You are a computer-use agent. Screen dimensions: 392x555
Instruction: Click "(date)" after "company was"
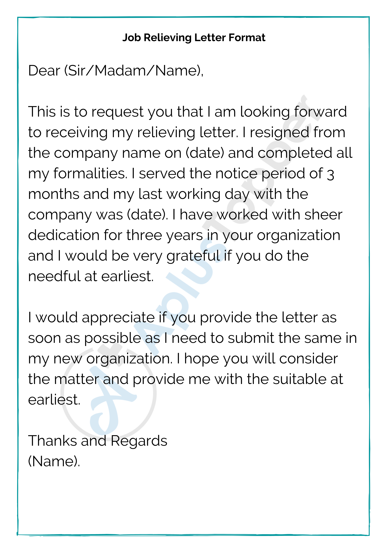147,215
